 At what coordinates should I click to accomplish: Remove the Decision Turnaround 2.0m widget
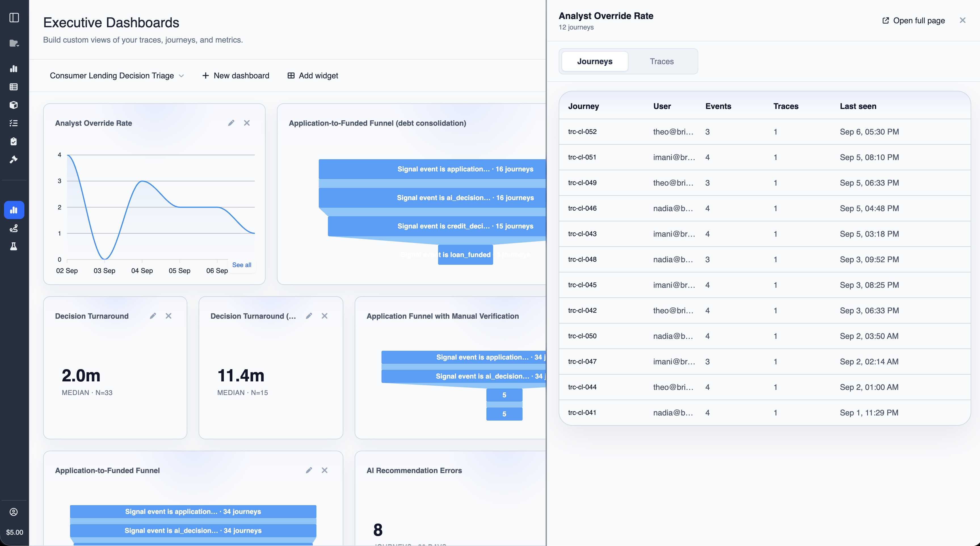pyautogui.click(x=169, y=316)
